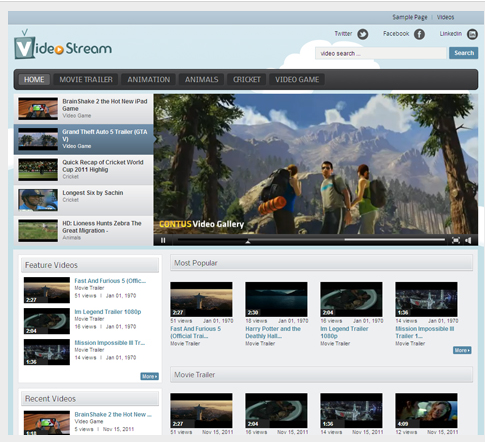Open the MOVIE TRAILER menu item
Viewport: 485px width, 442px height.
point(86,80)
